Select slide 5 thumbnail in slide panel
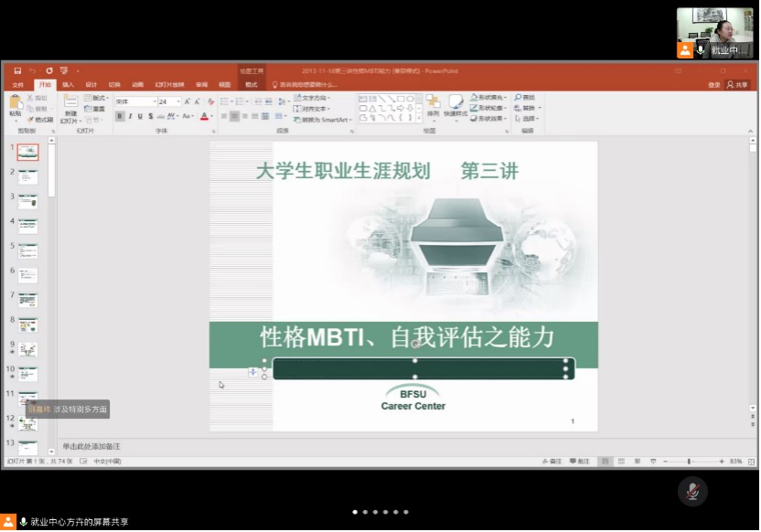761x532 pixels. coord(27,250)
